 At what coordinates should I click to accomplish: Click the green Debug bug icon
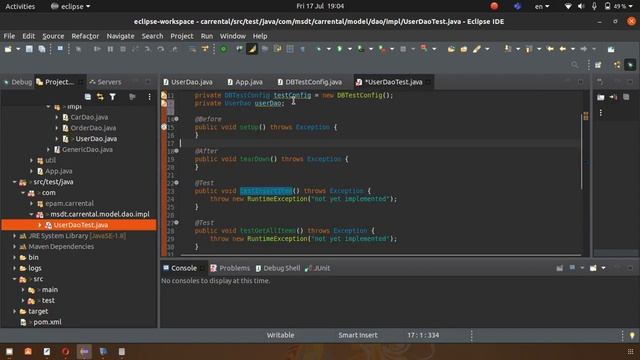click(x=318, y=49)
